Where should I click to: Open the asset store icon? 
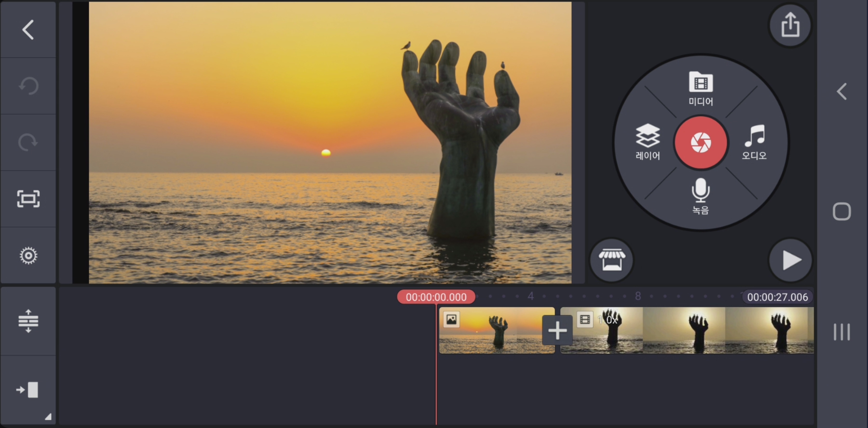[x=611, y=260]
